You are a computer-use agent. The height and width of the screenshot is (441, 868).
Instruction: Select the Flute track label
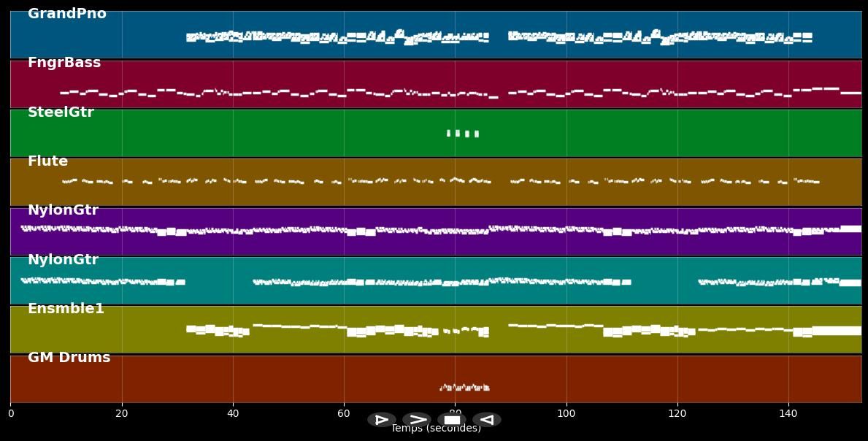47,161
